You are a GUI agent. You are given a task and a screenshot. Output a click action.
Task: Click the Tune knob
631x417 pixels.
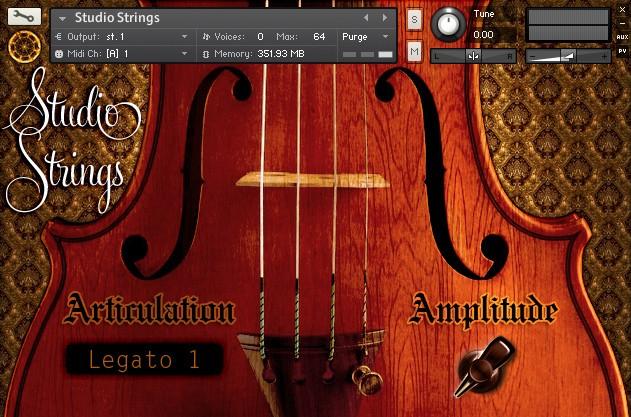pyautogui.click(x=448, y=24)
